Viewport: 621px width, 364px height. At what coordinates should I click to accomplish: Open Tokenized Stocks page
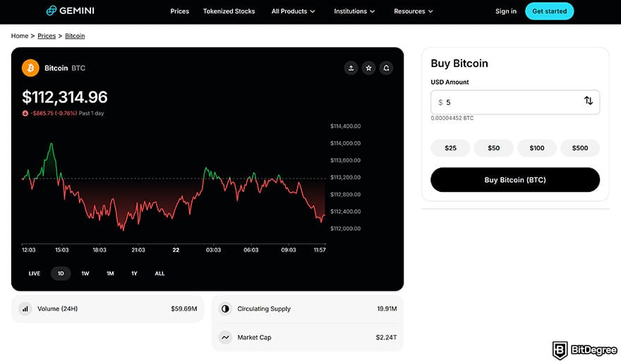[229, 11]
